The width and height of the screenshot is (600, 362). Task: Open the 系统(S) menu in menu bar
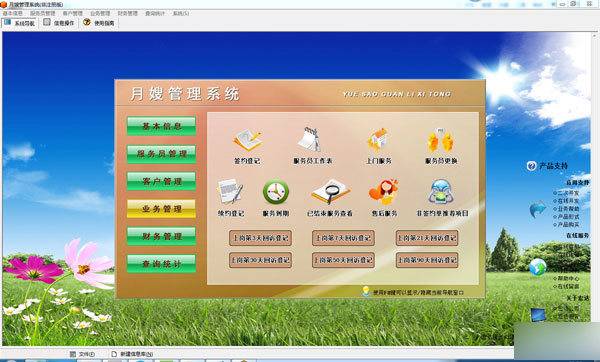pos(181,13)
